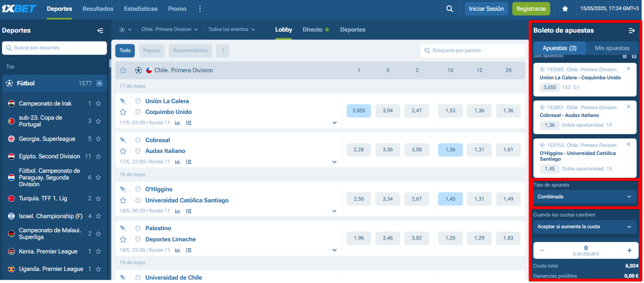Image resolution: width=644 pixels, height=283 pixels.
Task: Open Egipto. Second Division league
Action: [x=50, y=157]
